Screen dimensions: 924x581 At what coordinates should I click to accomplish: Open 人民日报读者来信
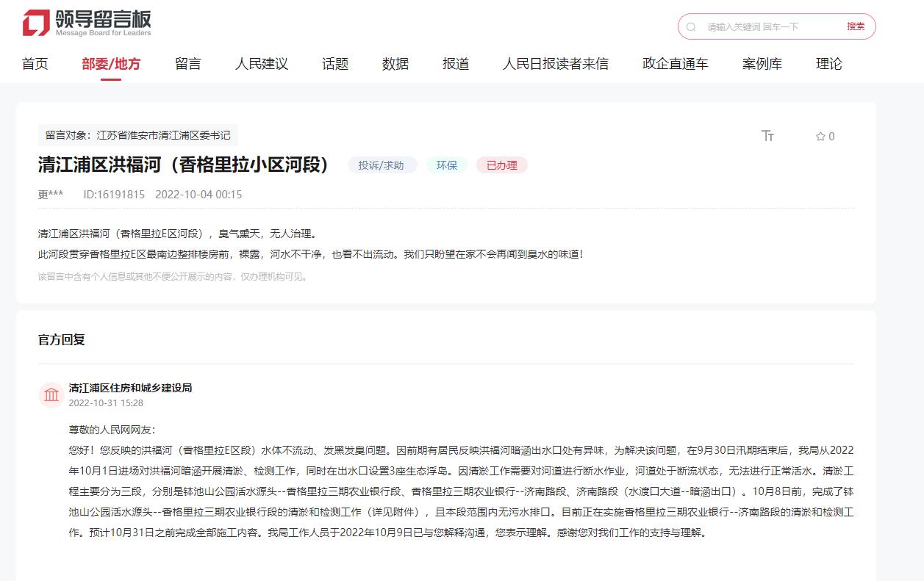[x=555, y=64]
